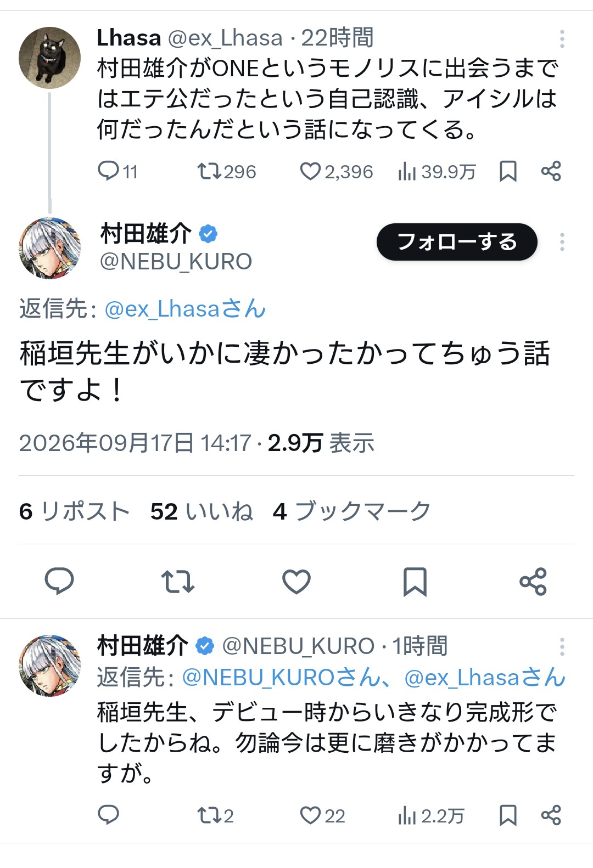
Task: Toggle bookmark on main tweet action bar
Action: point(415,582)
